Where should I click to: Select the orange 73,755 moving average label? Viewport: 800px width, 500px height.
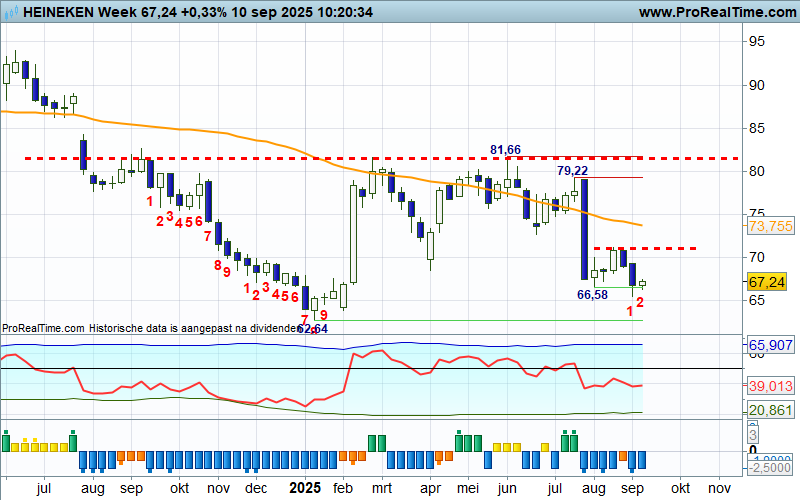coord(770,227)
